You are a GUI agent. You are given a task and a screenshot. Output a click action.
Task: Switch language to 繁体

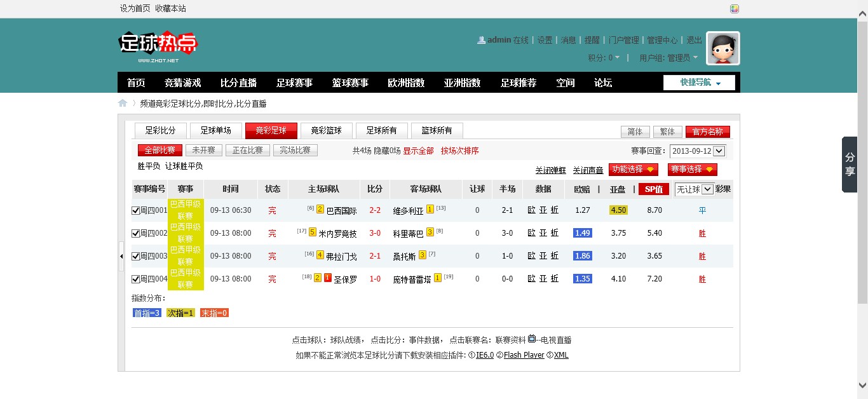(x=668, y=132)
